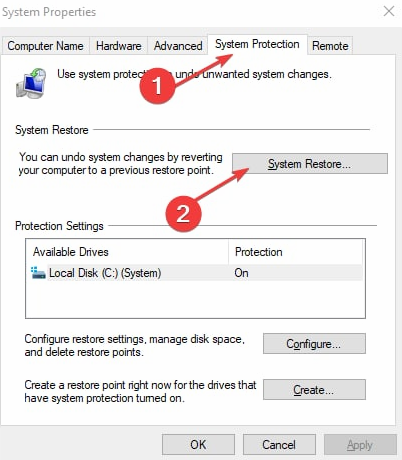Viewport: 402px width, 460px height.
Task: Go to the Advanced tab
Action: tap(178, 46)
